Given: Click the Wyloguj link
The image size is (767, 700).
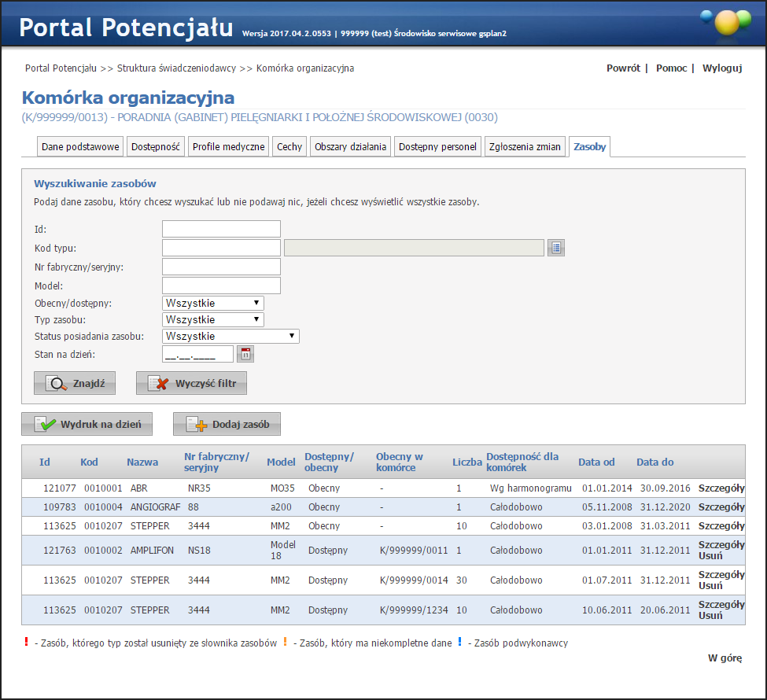Looking at the screenshot, I should pyautogui.click(x=722, y=68).
